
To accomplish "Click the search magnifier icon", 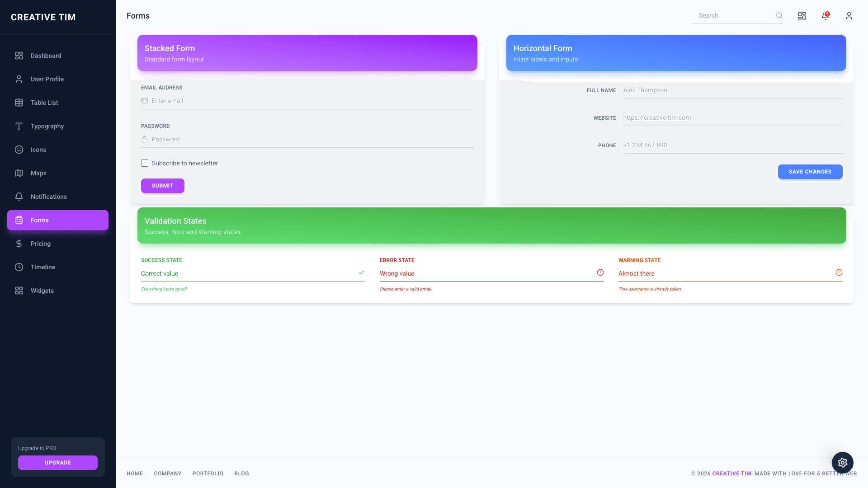I will tap(779, 15).
